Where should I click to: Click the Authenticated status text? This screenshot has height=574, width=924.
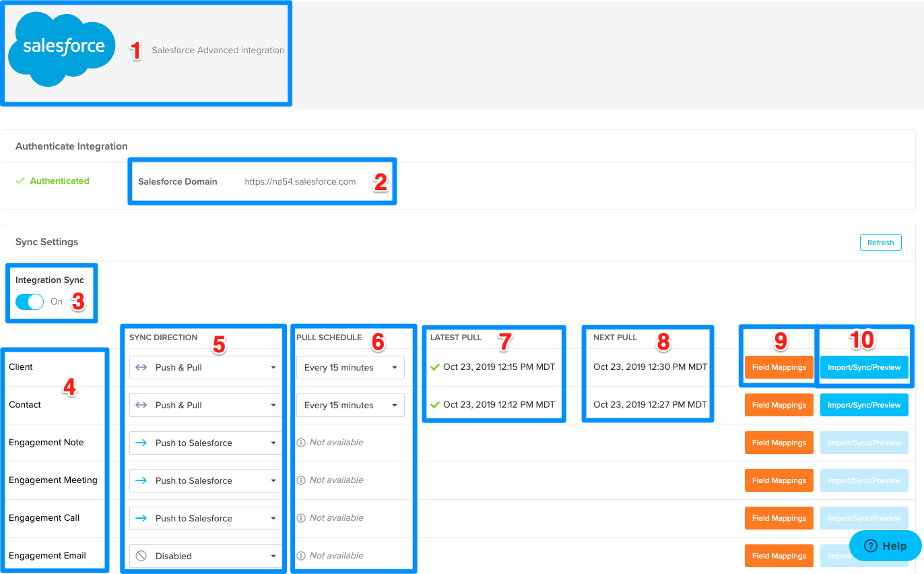[59, 181]
